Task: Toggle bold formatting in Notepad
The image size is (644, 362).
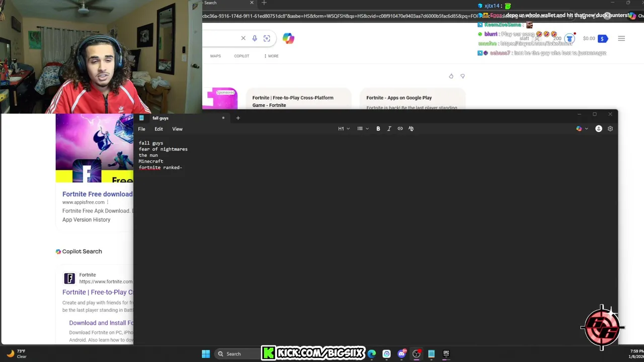Action: pos(378,129)
